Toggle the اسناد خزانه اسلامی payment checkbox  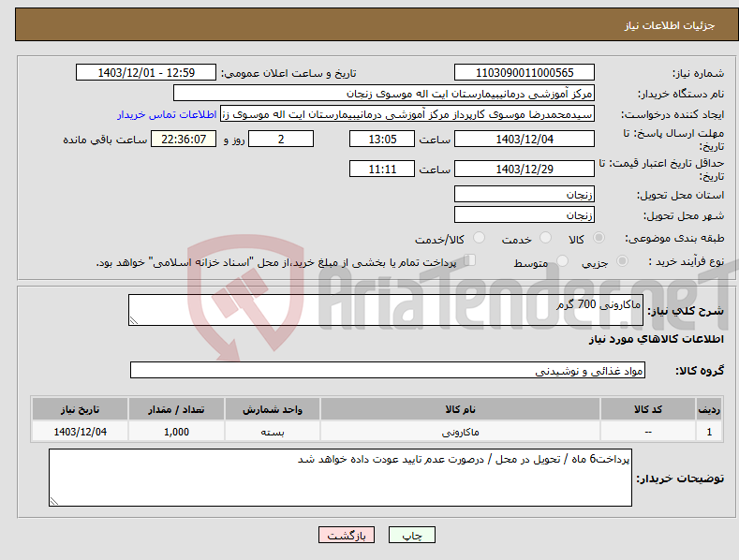(470, 259)
